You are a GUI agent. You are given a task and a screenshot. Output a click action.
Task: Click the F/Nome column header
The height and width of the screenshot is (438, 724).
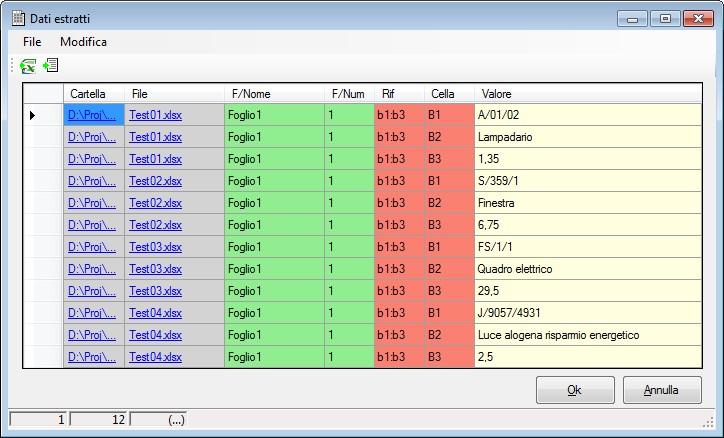[x=274, y=93]
